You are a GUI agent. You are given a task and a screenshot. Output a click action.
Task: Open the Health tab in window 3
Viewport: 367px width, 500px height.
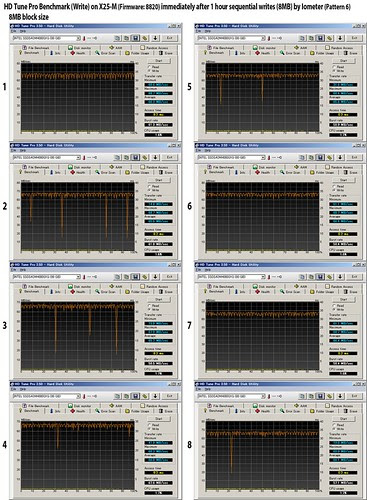tap(78, 292)
